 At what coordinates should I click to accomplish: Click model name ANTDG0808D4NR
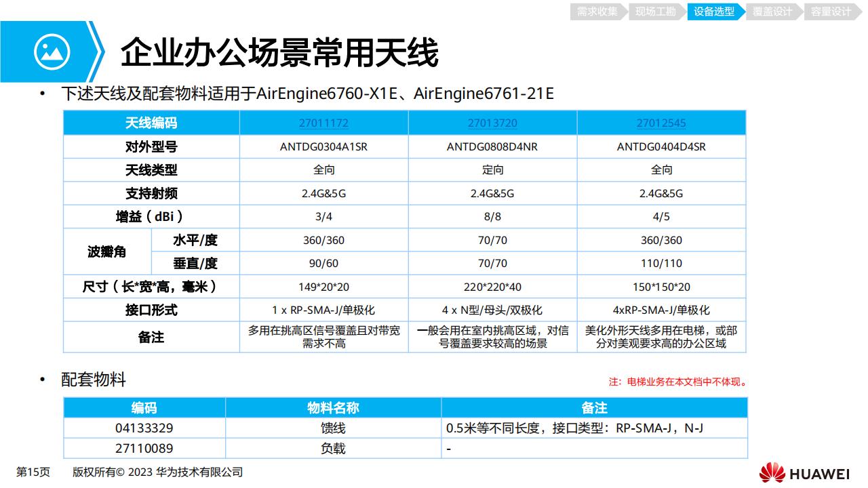tap(492, 147)
